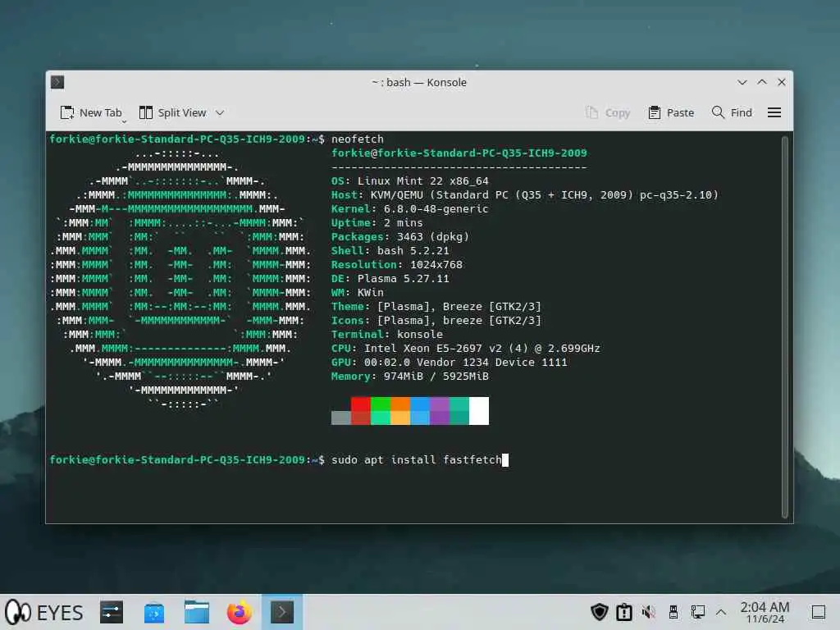Expand the Split View chevron menu
This screenshot has width=840, height=630.
click(x=220, y=112)
